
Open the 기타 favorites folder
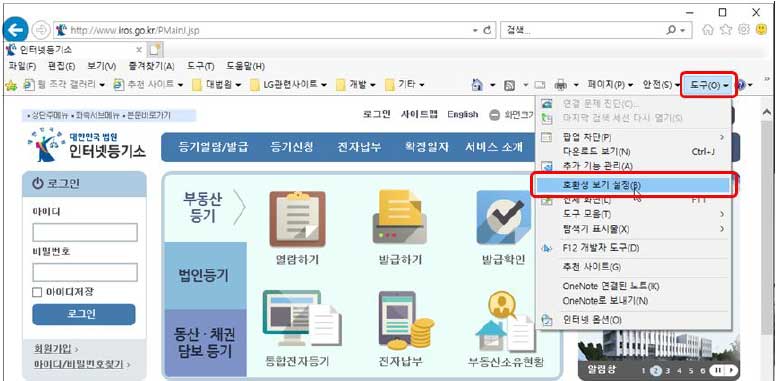pos(405,85)
